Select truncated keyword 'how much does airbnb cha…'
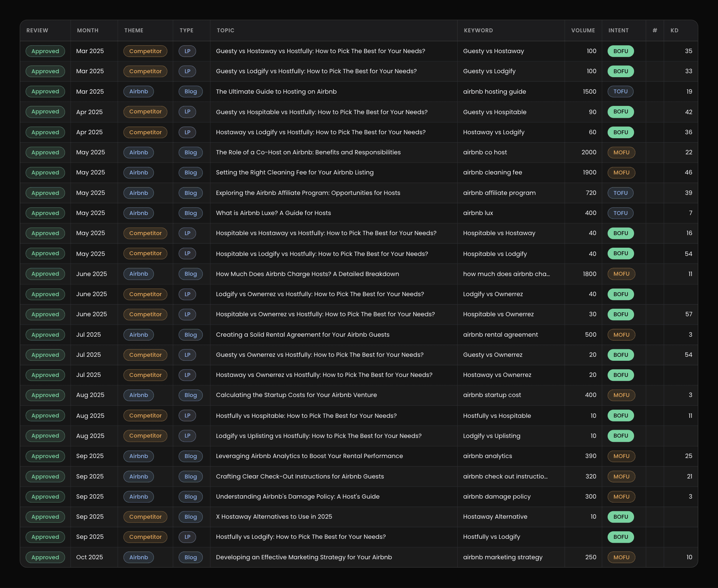 507,274
